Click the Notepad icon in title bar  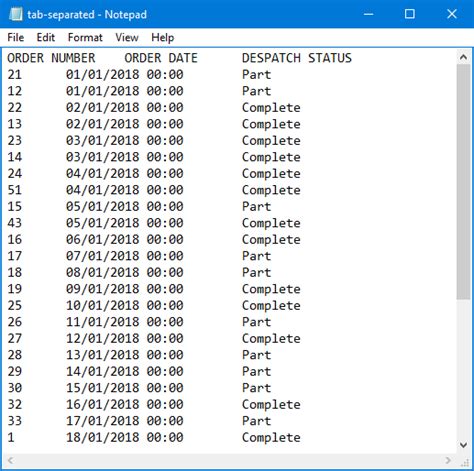pos(15,14)
